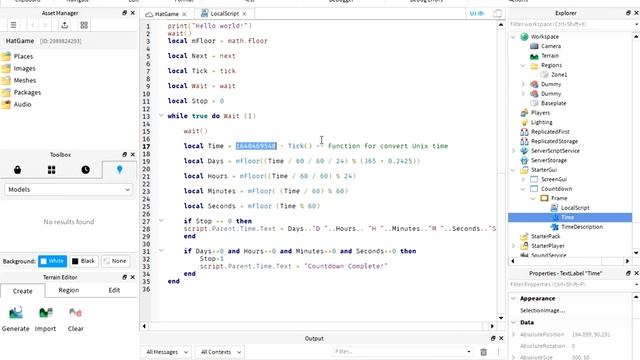Click the Asset Manager back arrow
The image size is (640, 360).
coord(33,25)
